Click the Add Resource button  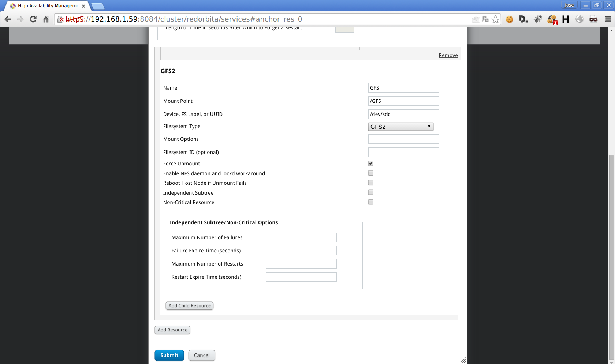(172, 330)
